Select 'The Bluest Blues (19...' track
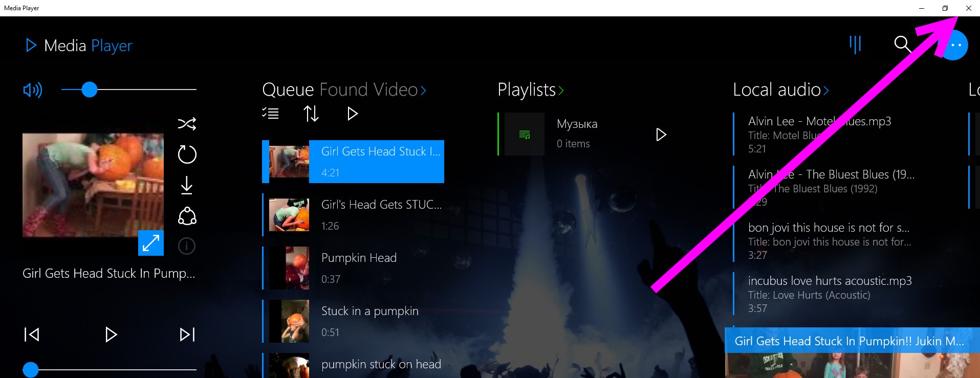980x378 pixels. [825, 187]
